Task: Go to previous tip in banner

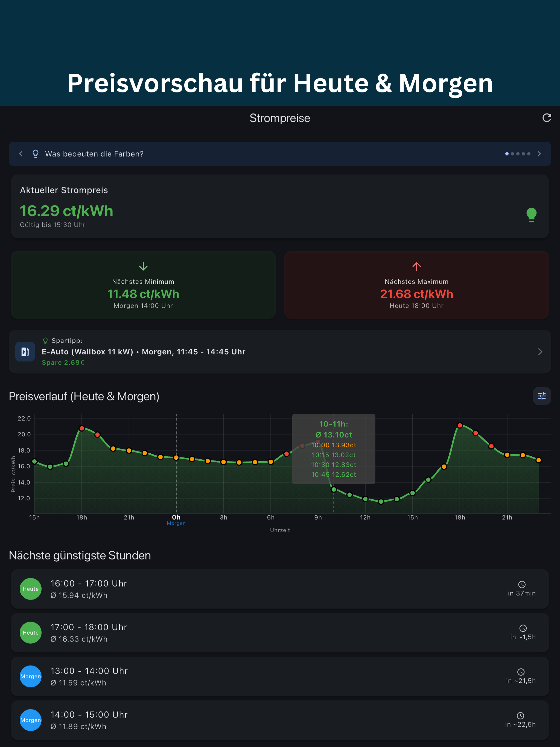Action: click(21, 154)
